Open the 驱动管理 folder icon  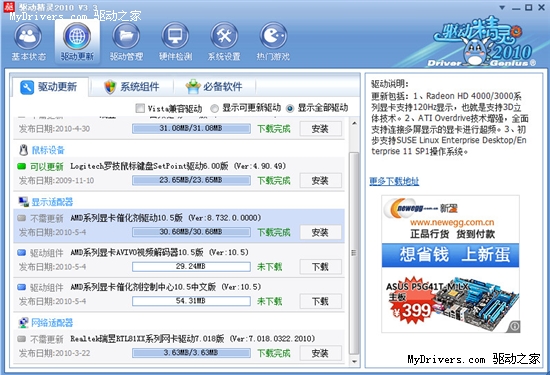coord(126,35)
